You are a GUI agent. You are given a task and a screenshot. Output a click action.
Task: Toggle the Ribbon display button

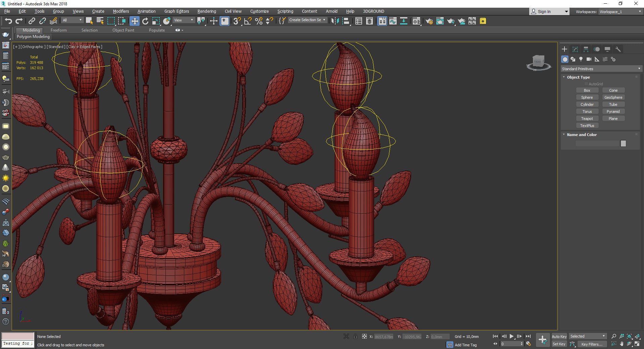click(382, 21)
